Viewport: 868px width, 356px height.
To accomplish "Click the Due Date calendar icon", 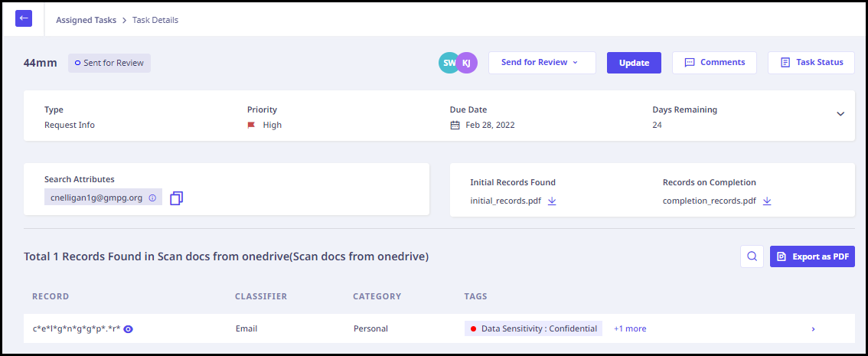I will [455, 125].
